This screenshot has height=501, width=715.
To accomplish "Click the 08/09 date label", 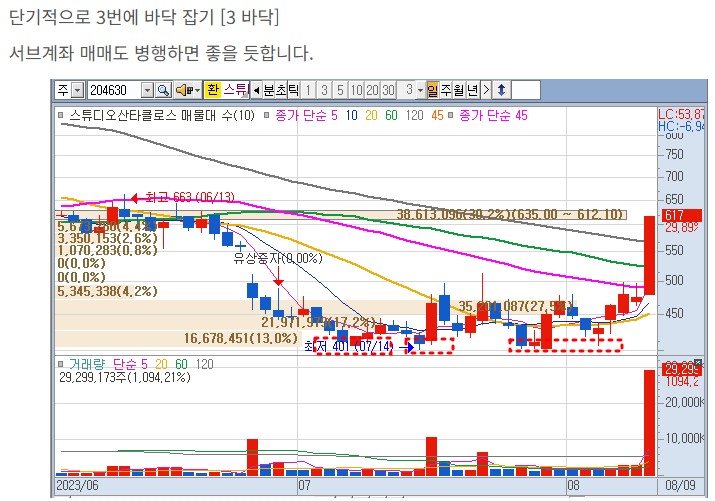I will (680, 485).
